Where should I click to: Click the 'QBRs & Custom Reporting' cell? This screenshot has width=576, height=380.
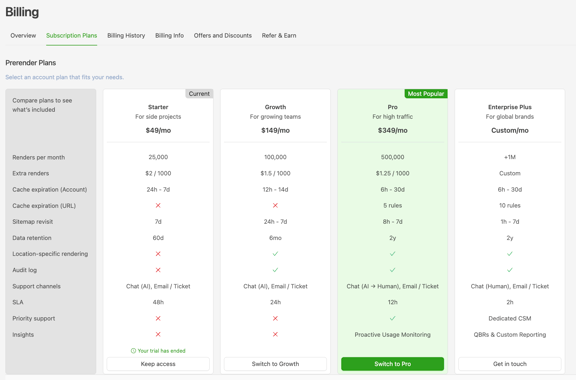(510, 334)
